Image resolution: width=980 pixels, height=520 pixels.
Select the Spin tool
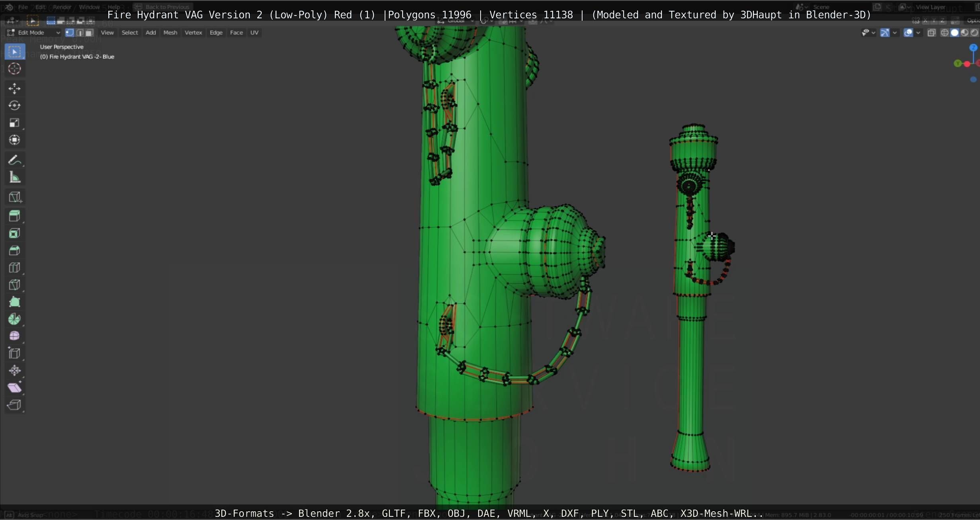click(x=15, y=319)
